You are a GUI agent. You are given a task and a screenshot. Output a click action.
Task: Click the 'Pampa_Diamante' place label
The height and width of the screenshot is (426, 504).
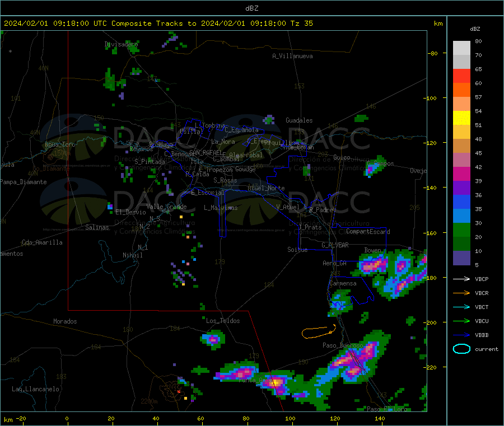(24, 182)
